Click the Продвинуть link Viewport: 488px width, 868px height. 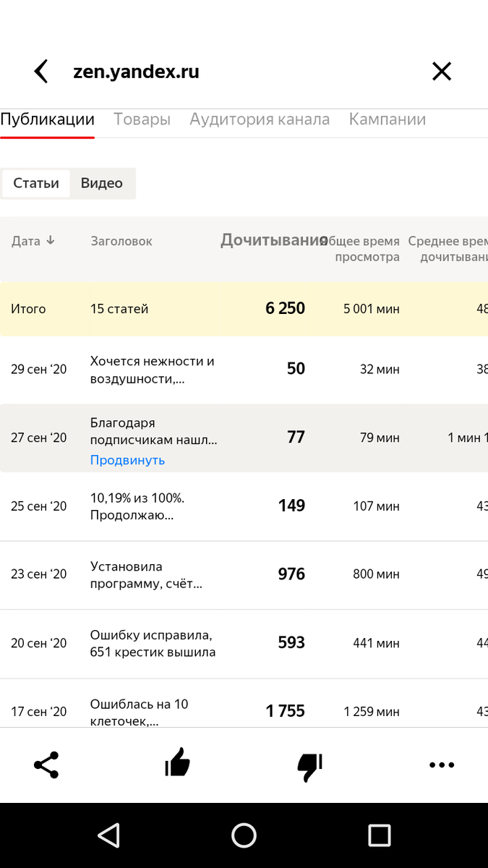127,460
